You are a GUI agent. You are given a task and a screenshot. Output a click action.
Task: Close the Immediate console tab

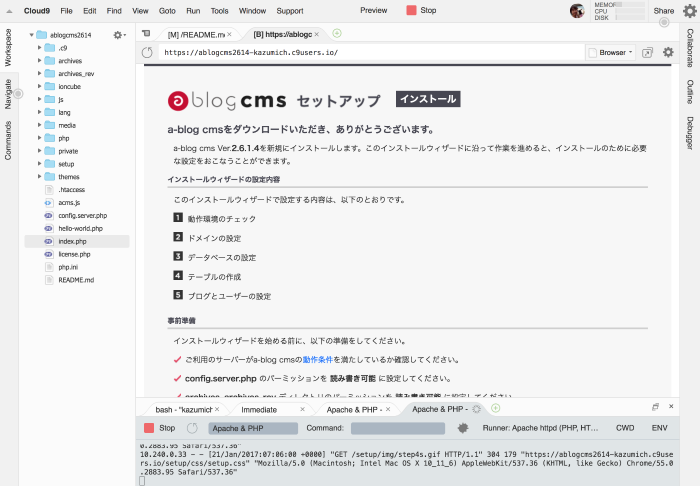(302, 409)
